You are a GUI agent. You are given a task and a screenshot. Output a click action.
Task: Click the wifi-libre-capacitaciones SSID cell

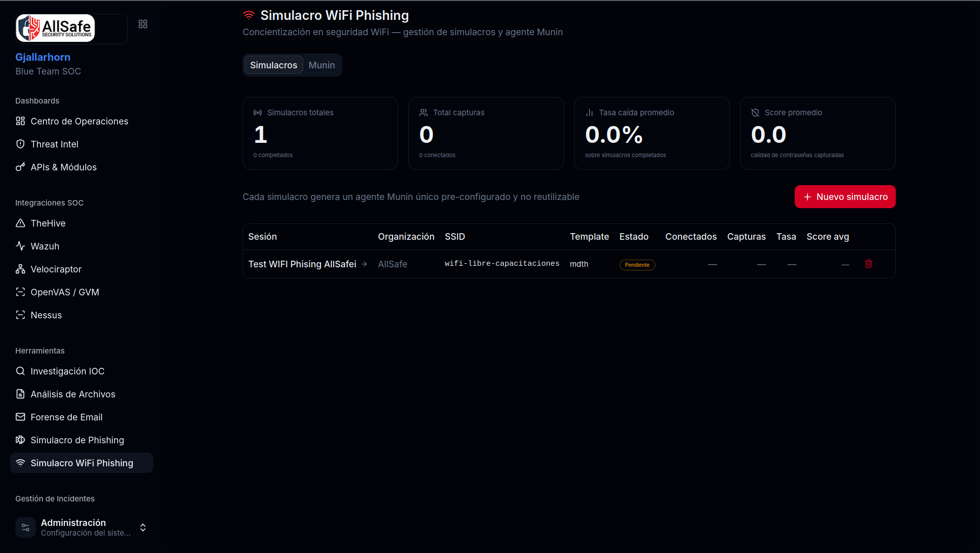click(502, 264)
